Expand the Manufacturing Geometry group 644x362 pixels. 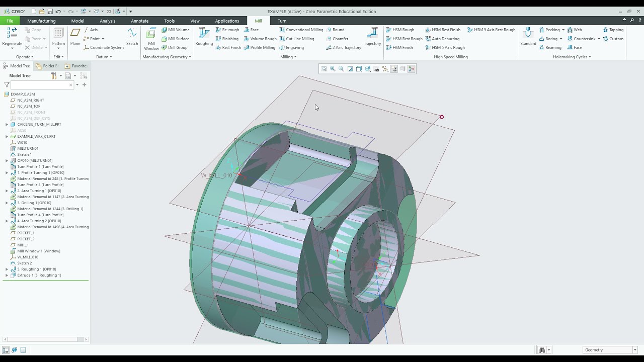coord(167,57)
